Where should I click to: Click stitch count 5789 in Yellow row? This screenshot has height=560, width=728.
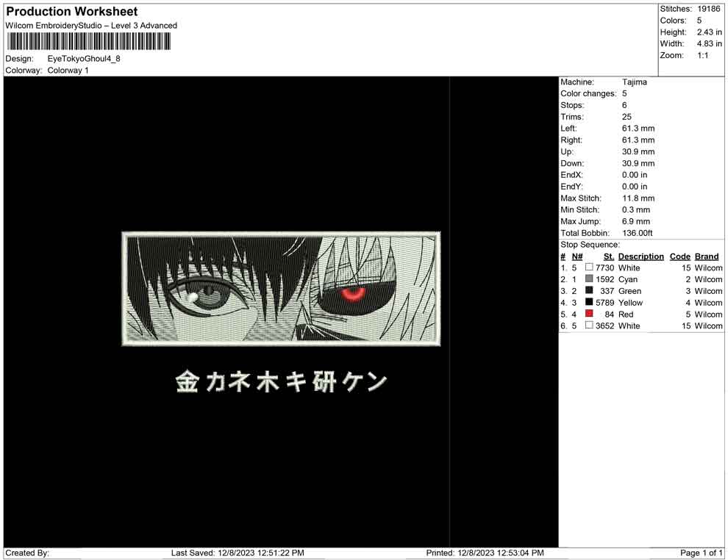(x=604, y=303)
